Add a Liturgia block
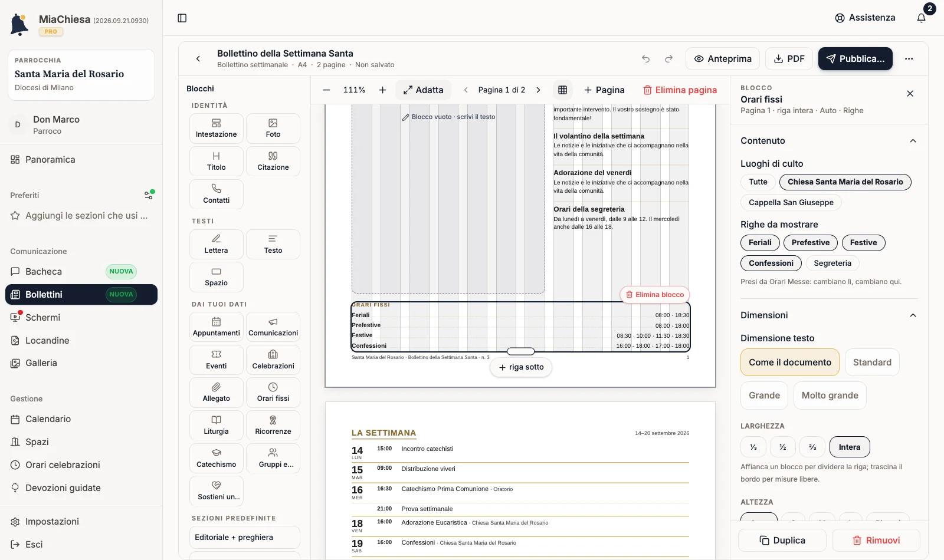944x560 pixels. click(x=217, y=426)
